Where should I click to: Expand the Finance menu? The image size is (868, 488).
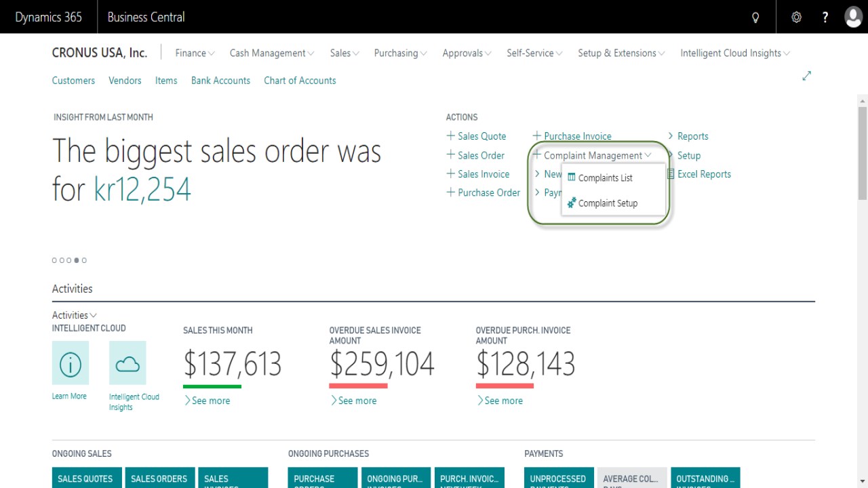[x=195, y=53]
